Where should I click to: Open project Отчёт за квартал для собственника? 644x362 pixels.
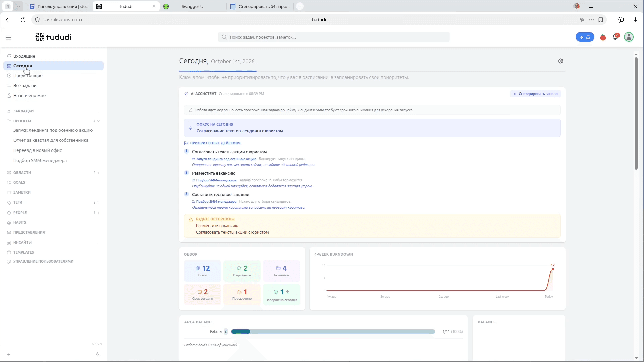pyautogui.click(x=51, y=140)
